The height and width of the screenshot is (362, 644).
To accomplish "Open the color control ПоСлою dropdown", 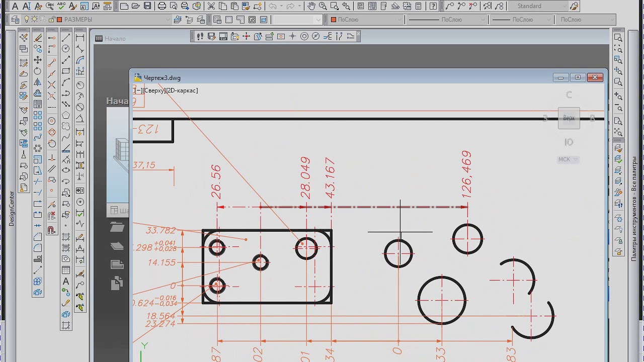I will (366, 20).
